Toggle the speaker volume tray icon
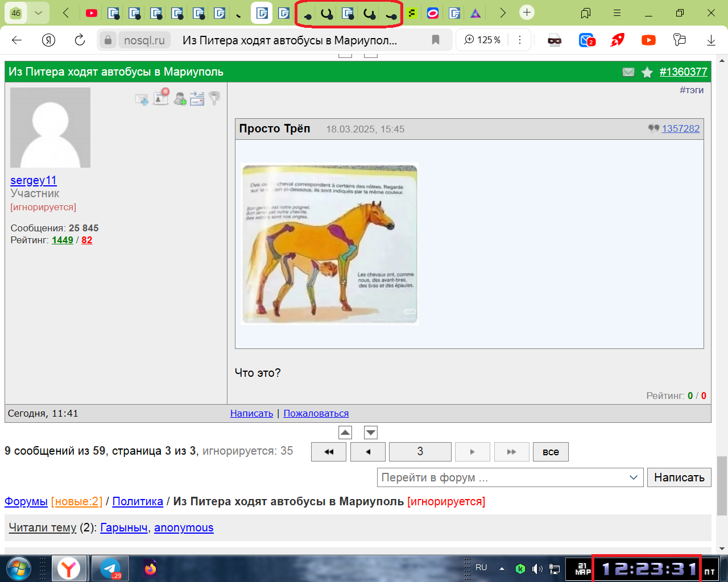The image size is (728, 582). coord(537,568)
